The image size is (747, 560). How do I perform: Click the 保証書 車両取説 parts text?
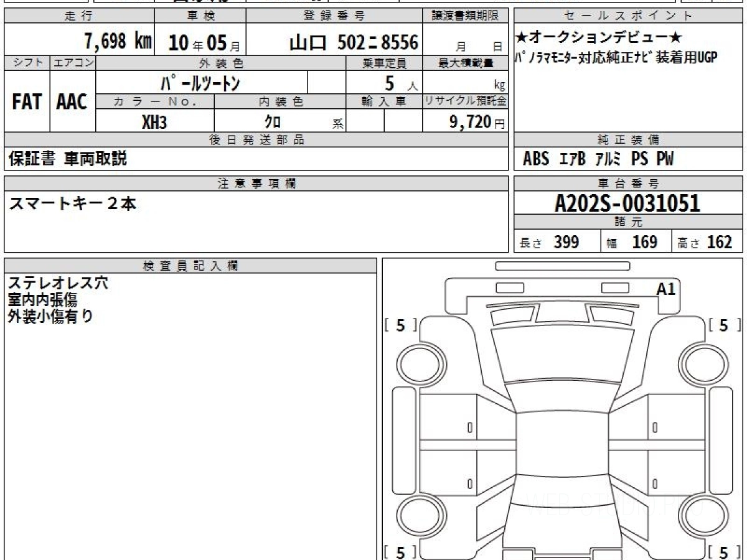(68, 159)
